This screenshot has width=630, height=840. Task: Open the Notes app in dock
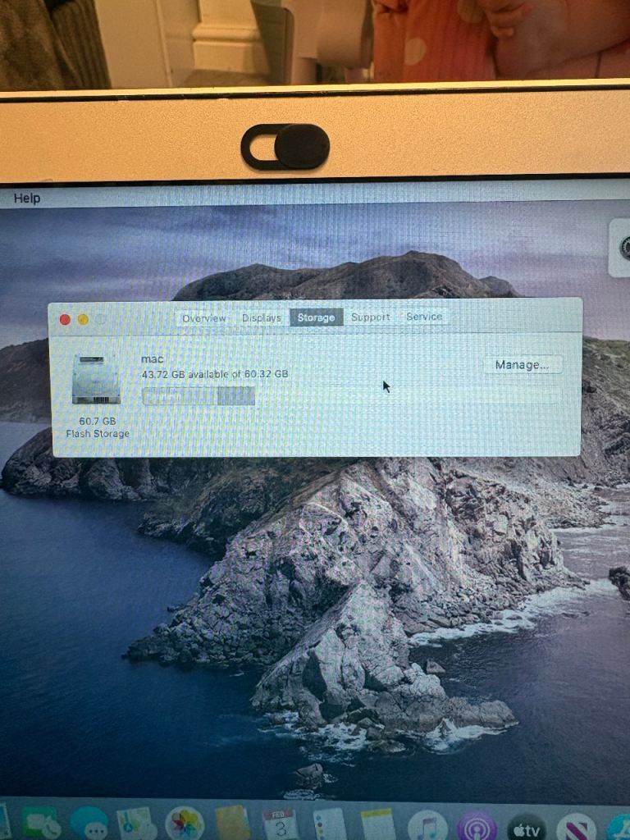click(x=378, y=824)
